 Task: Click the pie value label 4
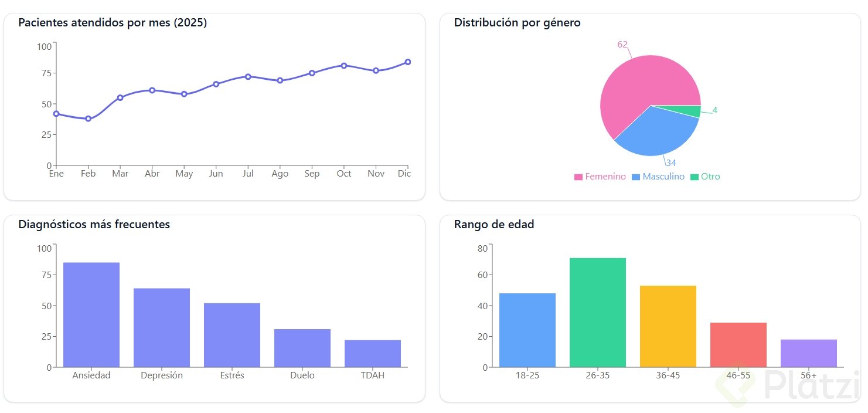(x=715, y=110)
